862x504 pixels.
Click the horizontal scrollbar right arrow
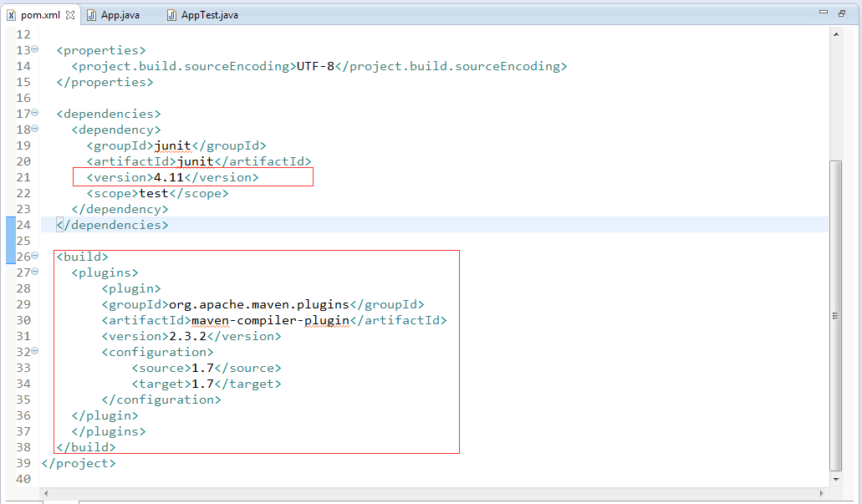pyautogui.click(x=822, y=493)
